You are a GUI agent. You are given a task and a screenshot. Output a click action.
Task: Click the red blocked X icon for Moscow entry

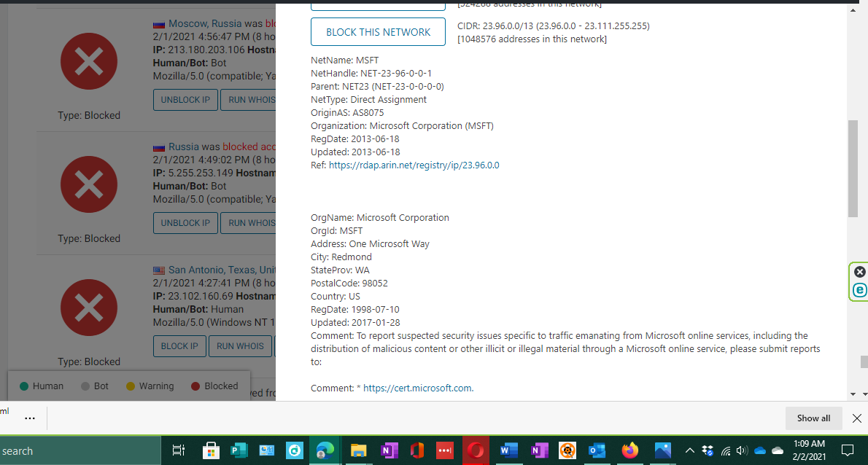point(89,62)
